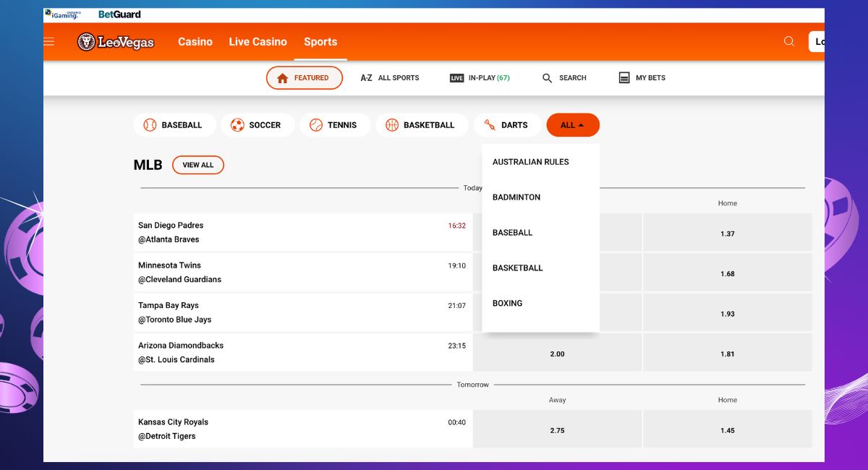Open Arizona Diamondbacks match
868x470 pixels.
click(x=181, y=346)
